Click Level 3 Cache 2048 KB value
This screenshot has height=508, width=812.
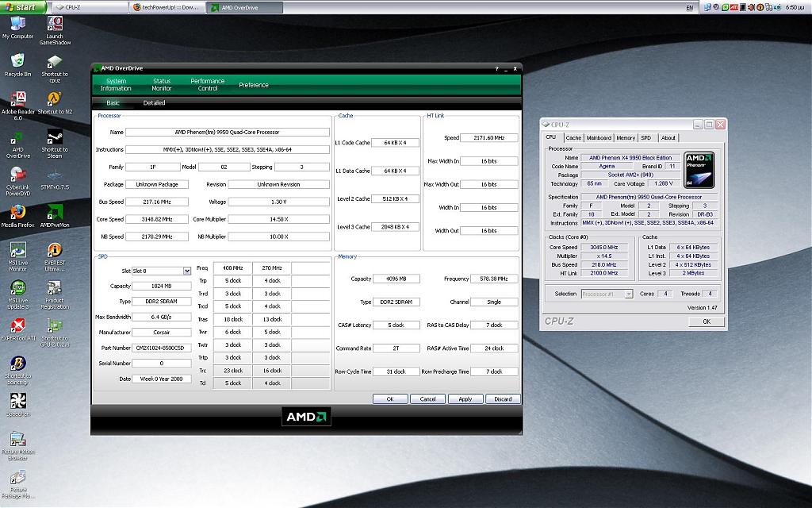point(395,227)
